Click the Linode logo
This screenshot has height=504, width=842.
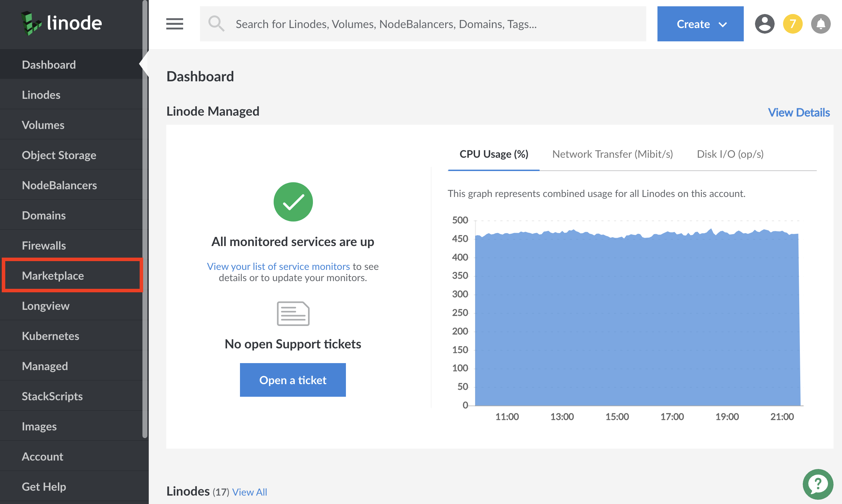(x=61, y=23)
